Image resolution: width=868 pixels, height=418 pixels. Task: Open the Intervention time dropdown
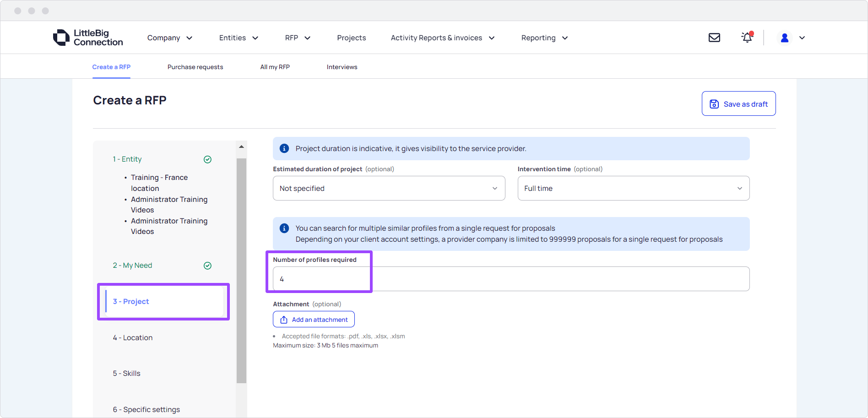pyautogui.click(x=634, y=188)
